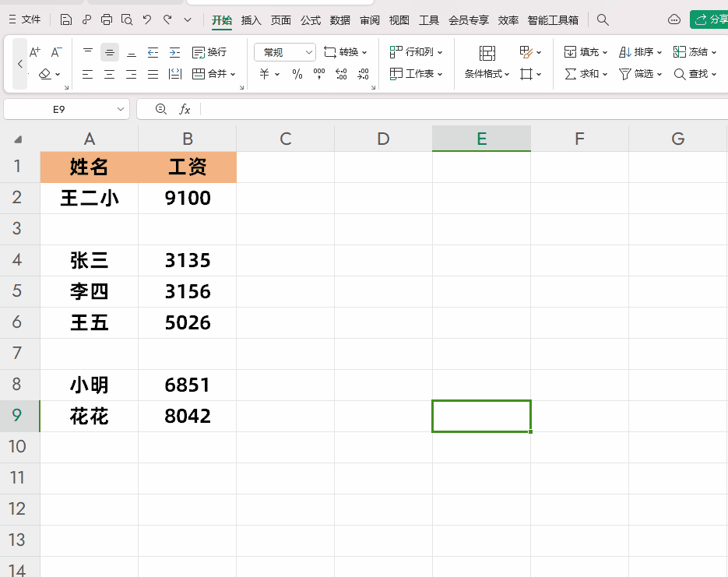Click the save file icon
The image size is (728, 577).
pos(66,19)
